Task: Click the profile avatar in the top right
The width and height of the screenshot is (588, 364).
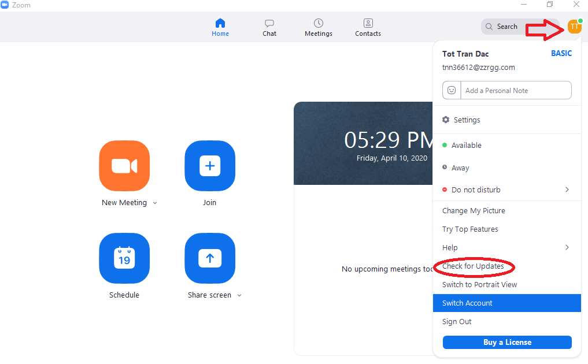Action: point(574,27)
